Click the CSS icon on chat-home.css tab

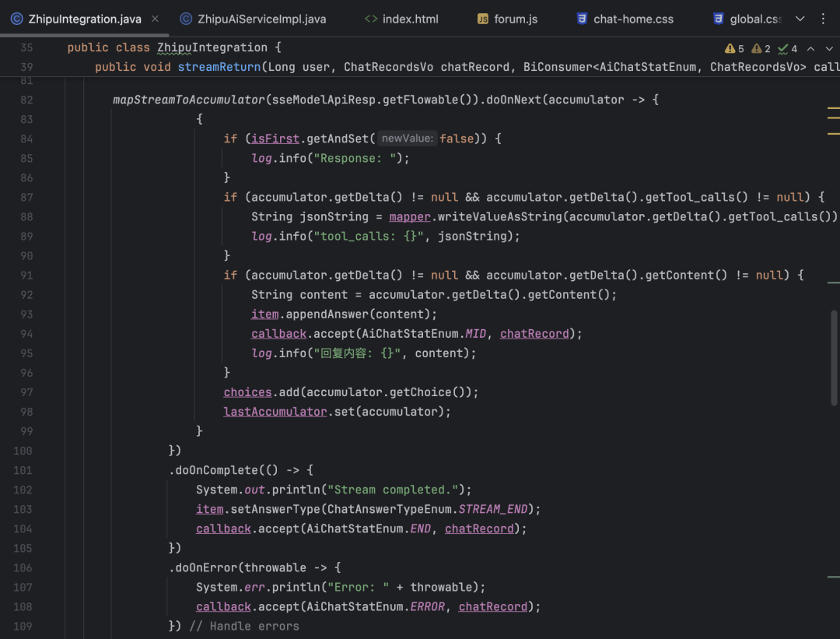coord(581,19)
